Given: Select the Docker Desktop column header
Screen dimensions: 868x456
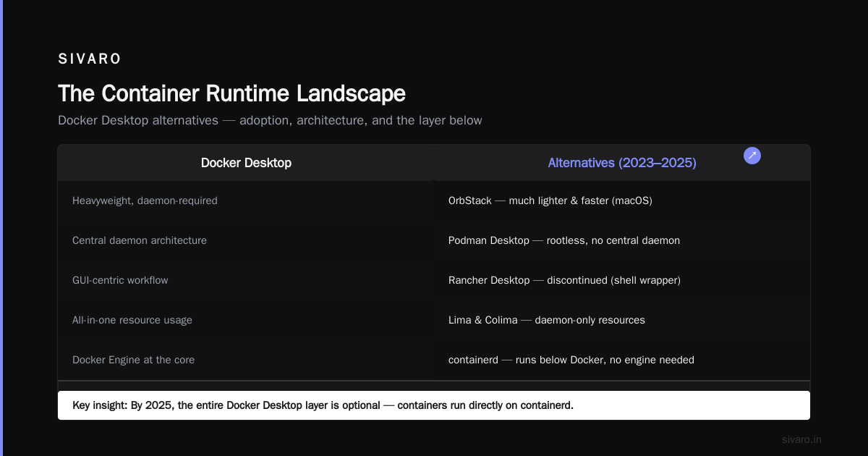Looking at the screenshot, I should 246,163.
